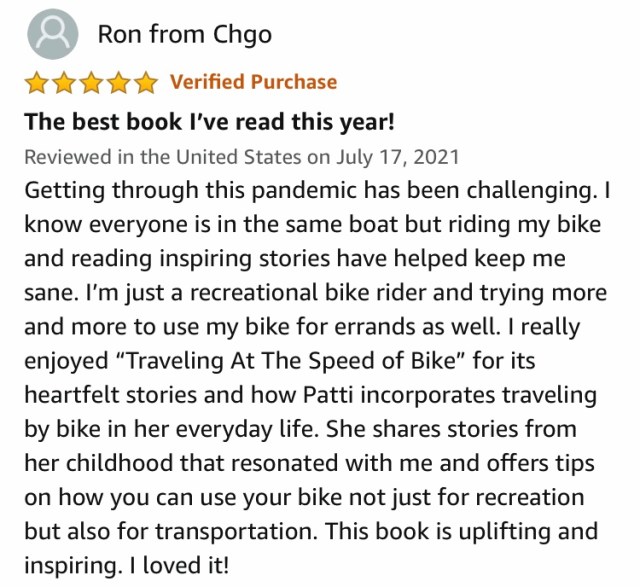The image size is (640, 587).
Task: Open the review title "The best book I've read this year!"
Action: [211, 122]
